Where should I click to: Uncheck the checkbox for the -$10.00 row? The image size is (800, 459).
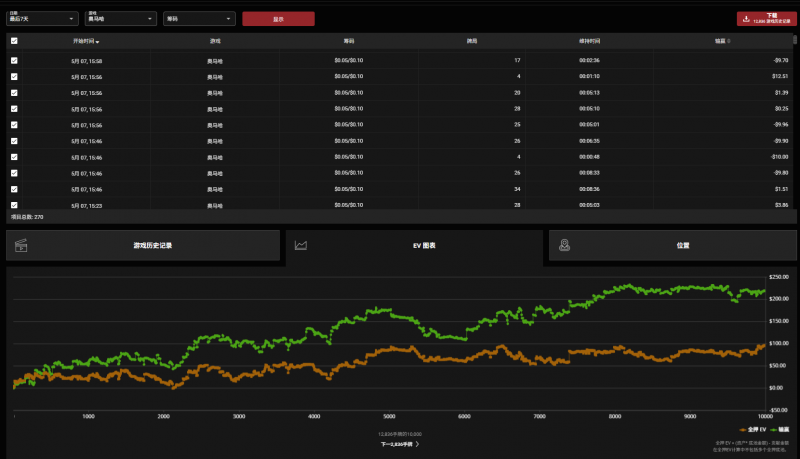[14, 157]
